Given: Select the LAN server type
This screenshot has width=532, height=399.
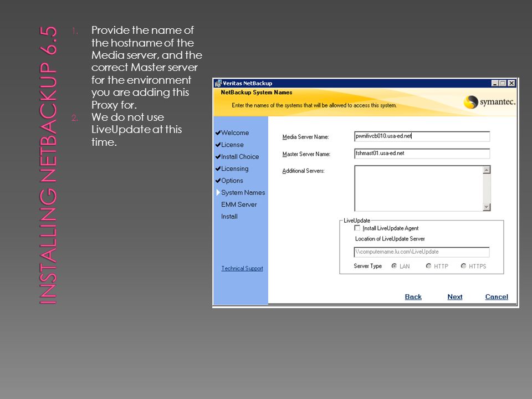Looking at the screenshot, I should pos(394,266).
